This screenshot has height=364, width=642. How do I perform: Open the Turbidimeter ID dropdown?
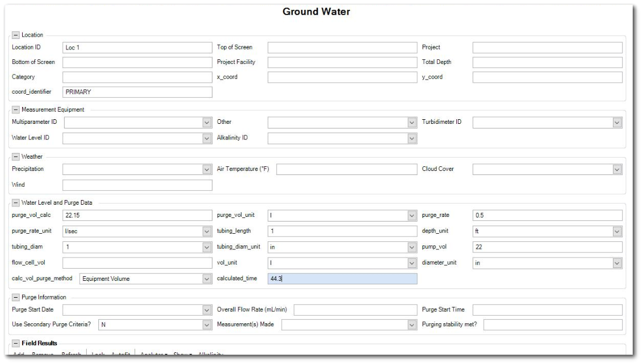(617, 123)
